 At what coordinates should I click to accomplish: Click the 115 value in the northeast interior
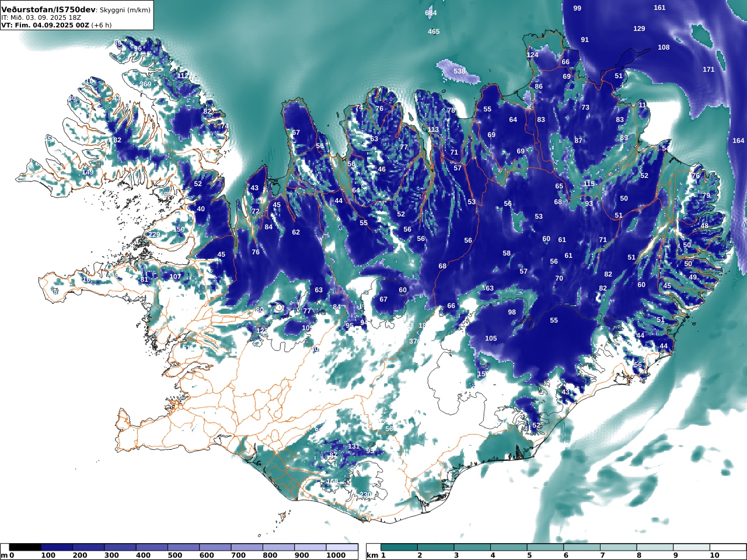point(589,184)
